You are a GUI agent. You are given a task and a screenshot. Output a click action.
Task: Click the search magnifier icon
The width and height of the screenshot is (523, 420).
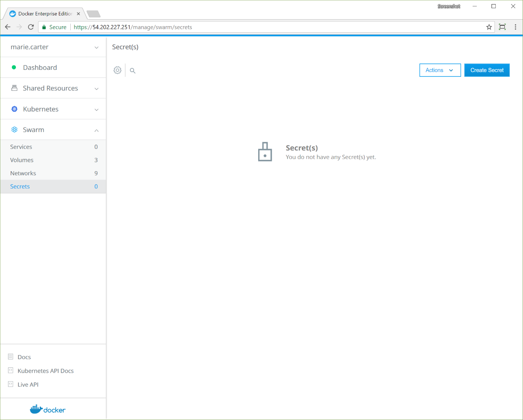pyautogui.click(x=132, y=71)
